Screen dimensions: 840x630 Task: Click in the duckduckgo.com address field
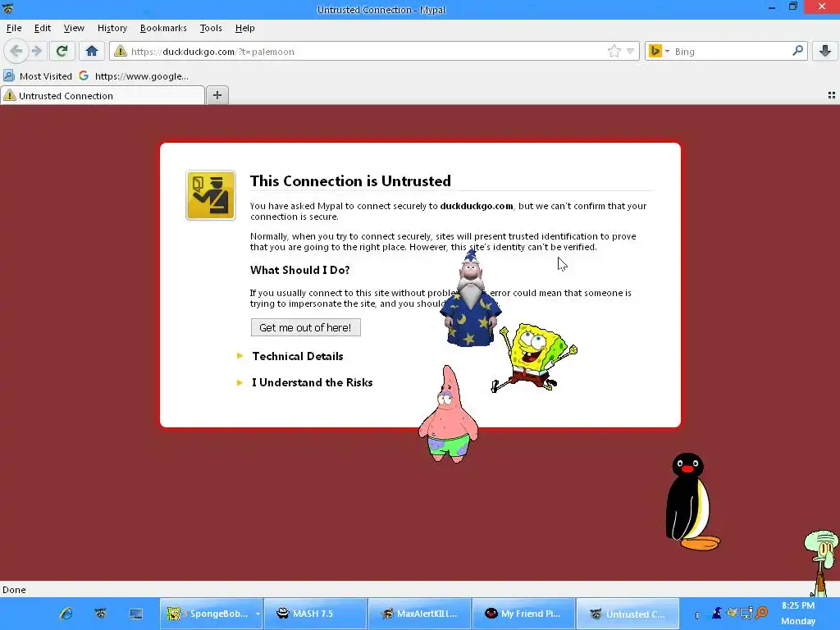[x=367, y=52]
